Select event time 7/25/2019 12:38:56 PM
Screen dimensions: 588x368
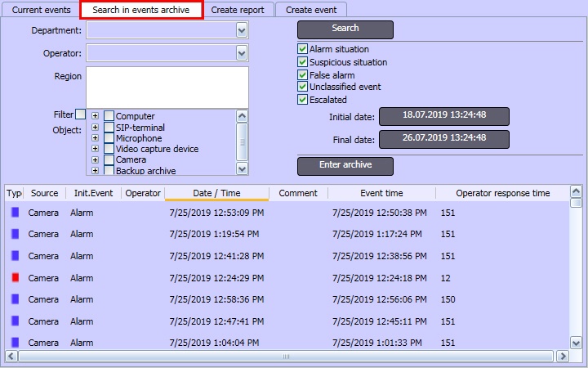pos(379,256)
